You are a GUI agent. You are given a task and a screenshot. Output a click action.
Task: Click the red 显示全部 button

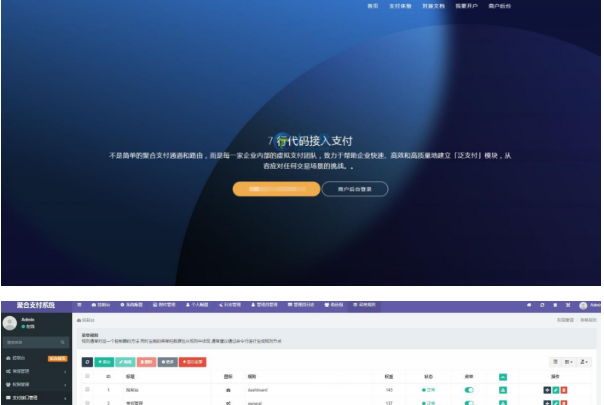click(193, 362)
